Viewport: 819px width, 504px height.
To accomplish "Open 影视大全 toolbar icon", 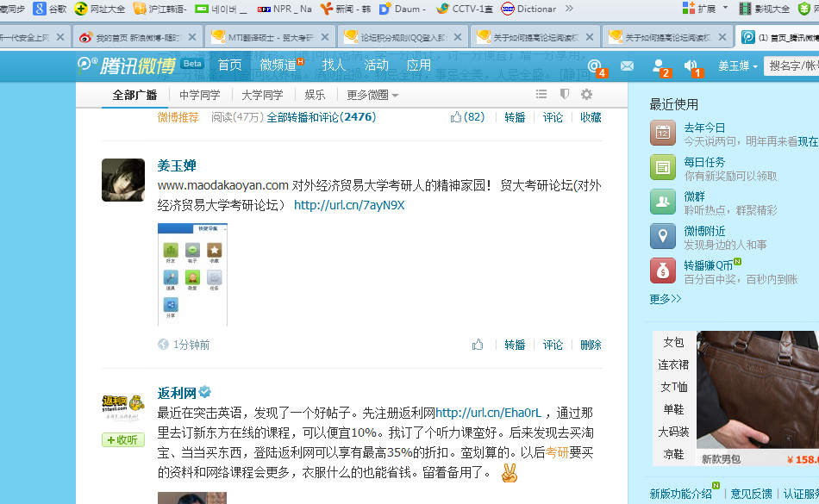I will point(765,9).
